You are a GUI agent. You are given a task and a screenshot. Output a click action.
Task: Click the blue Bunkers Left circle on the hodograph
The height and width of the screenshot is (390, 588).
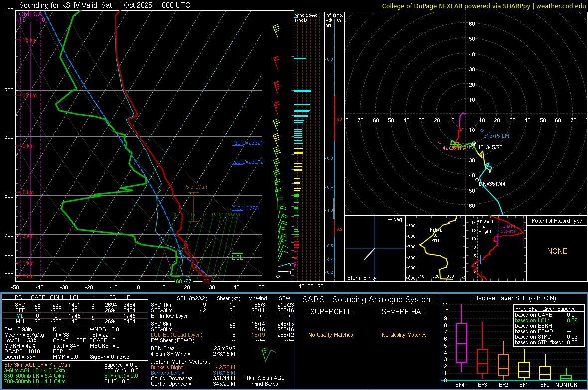482,130
